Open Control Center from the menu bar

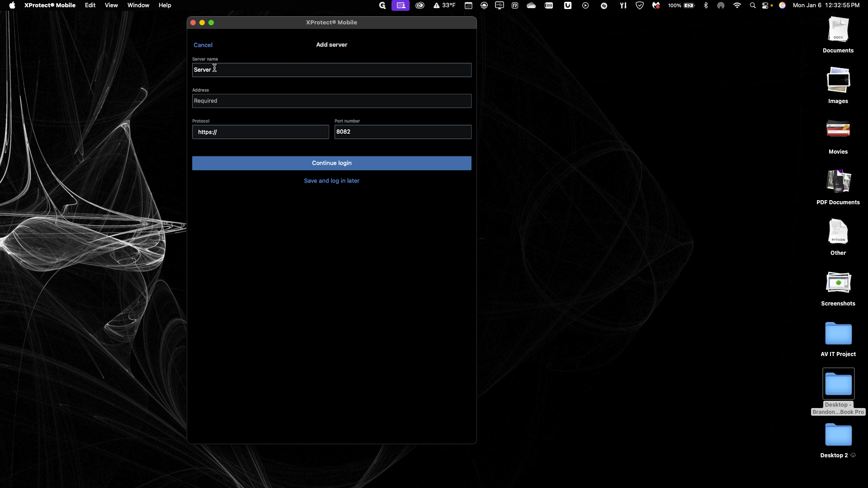(766, 5)
